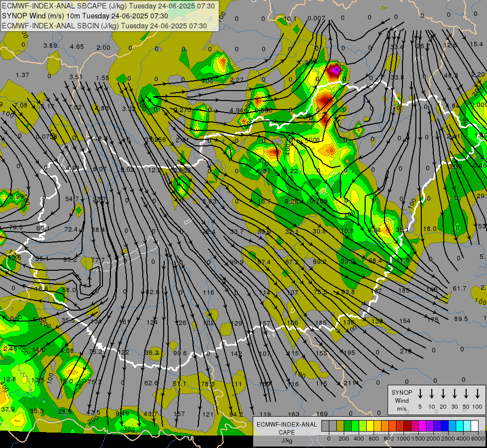Click the 20 m/s wind arrow in the legend
The height and width of the screenshot is (448, 487).
[x=443, y=394]
